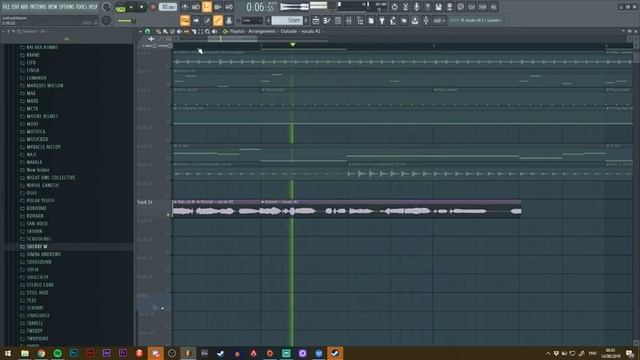Click the one-click recording microphone icon

tap(416, 7)
